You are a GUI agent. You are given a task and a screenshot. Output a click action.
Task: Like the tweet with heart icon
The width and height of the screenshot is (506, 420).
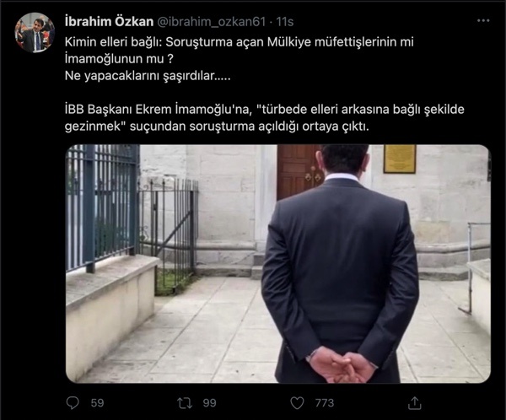click(x=297, y=403)
